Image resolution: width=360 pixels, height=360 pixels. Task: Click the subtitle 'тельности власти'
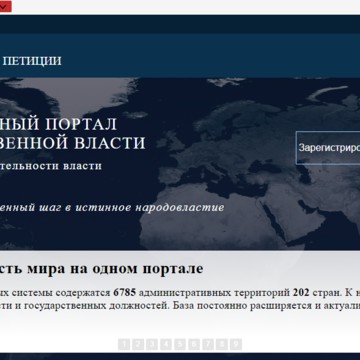[51, 166]
